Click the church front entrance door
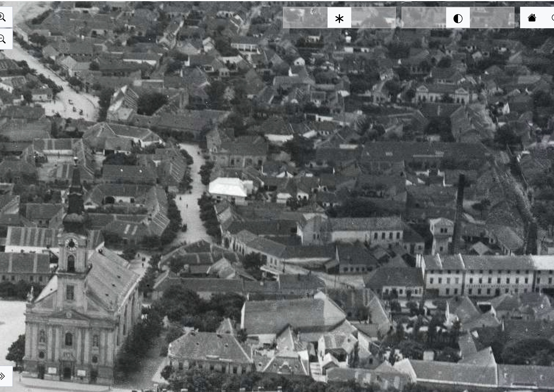The height and width of the screenshot is (392, 554). pos(67,373)
